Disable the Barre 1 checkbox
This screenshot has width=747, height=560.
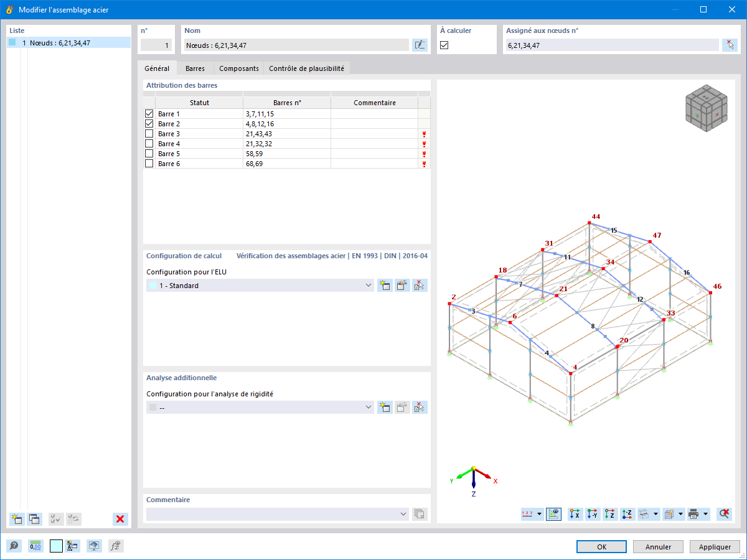click(x=149, y=113)
